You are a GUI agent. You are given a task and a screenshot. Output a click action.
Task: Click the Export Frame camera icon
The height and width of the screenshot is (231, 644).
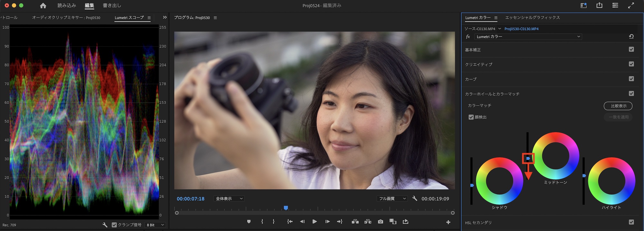tap(381, 222)
